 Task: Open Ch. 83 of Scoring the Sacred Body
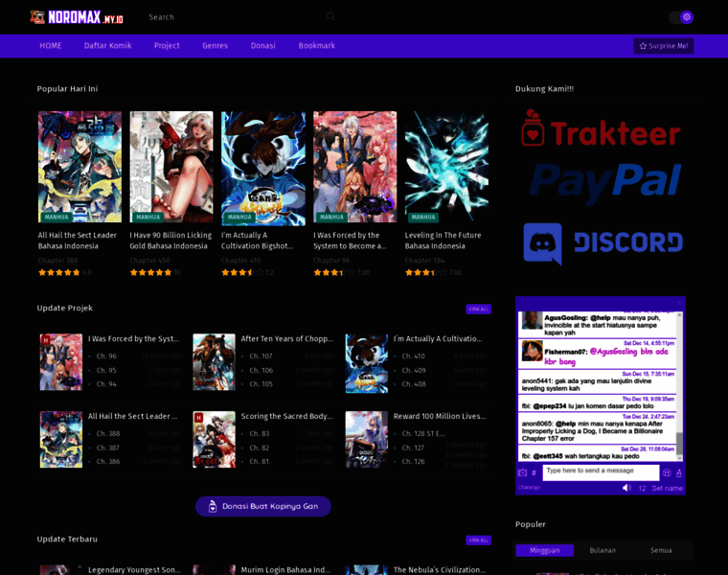[259, 433]
